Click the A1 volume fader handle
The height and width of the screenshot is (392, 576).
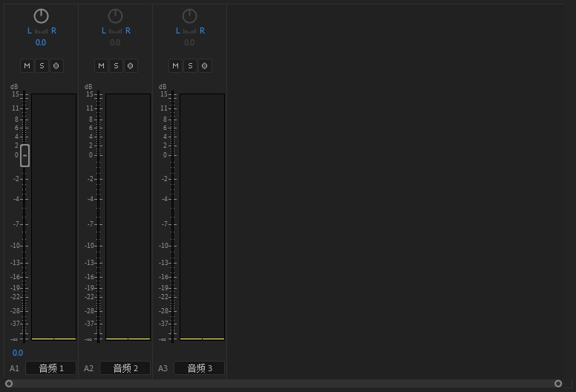pos(24,155)
